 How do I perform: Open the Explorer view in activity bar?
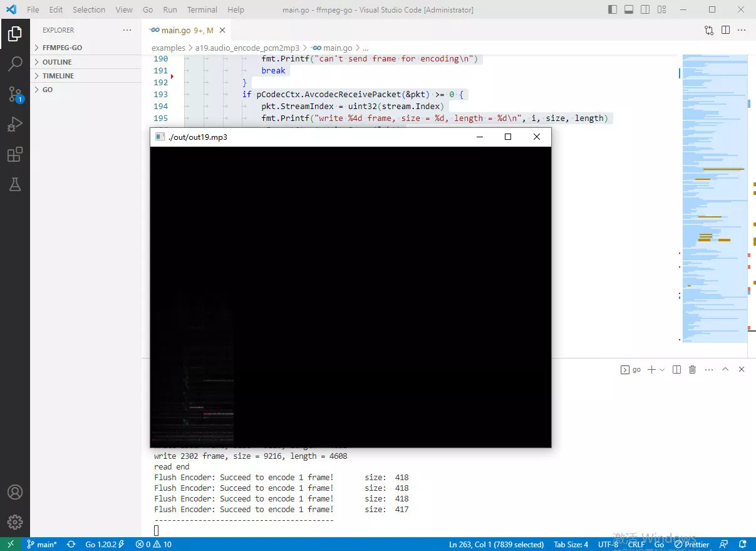[x=15, y=34]
